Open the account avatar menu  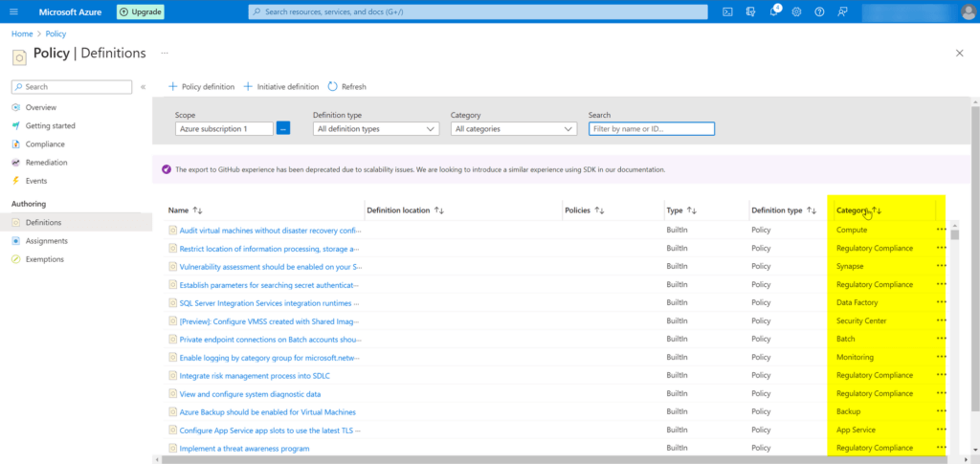coord(969,11)
